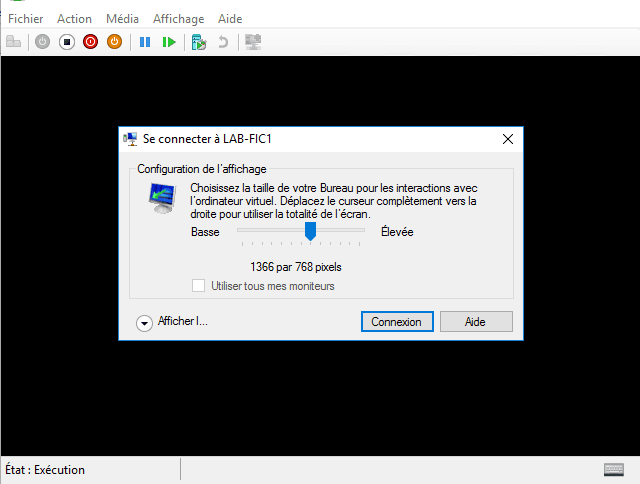
Task: Open the Média menu
Action: [122, 19]
